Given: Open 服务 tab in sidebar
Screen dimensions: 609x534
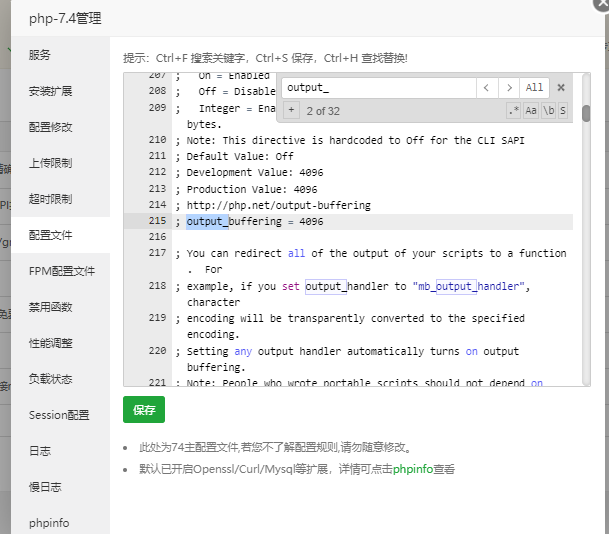Looking at the screenshot, I should pos(40,55).
